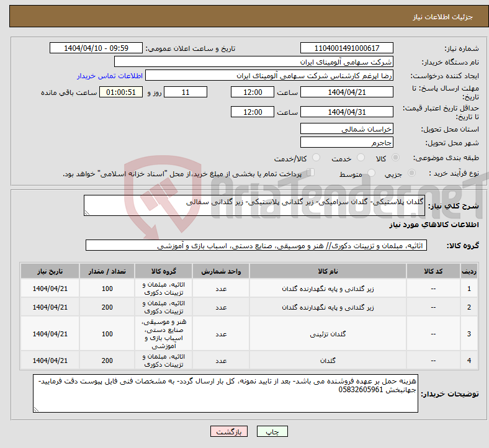Image resolution: width=489 pixels, height=448 pixels.
Task: Click the response deadline date 1404/04/21 field
Action: pos(346,92)
